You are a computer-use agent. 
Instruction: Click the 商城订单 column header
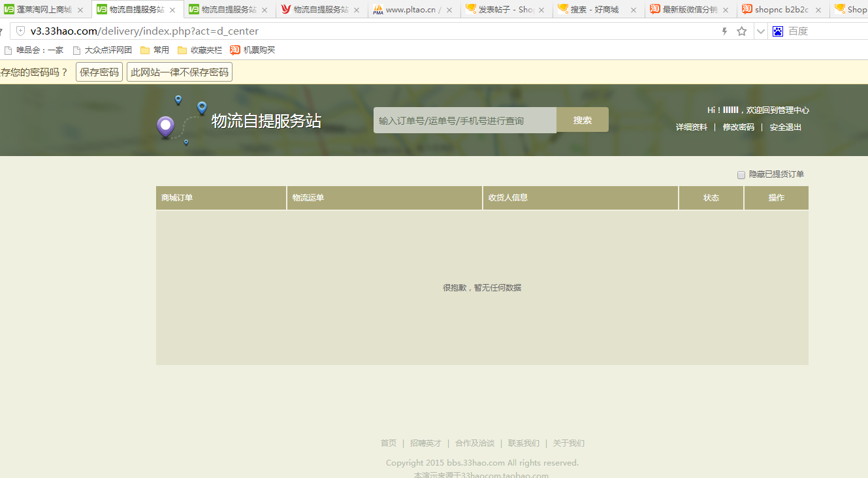[221, 198]
